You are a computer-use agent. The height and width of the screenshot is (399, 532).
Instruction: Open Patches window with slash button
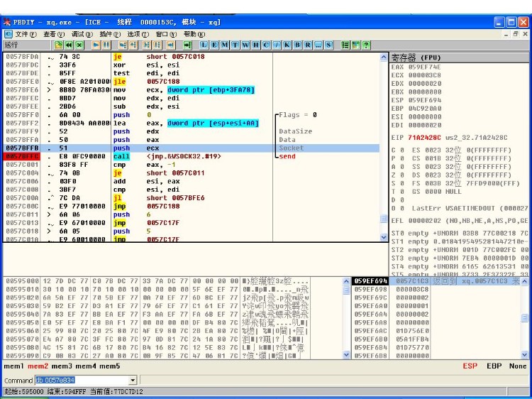(x=277, y=45)
